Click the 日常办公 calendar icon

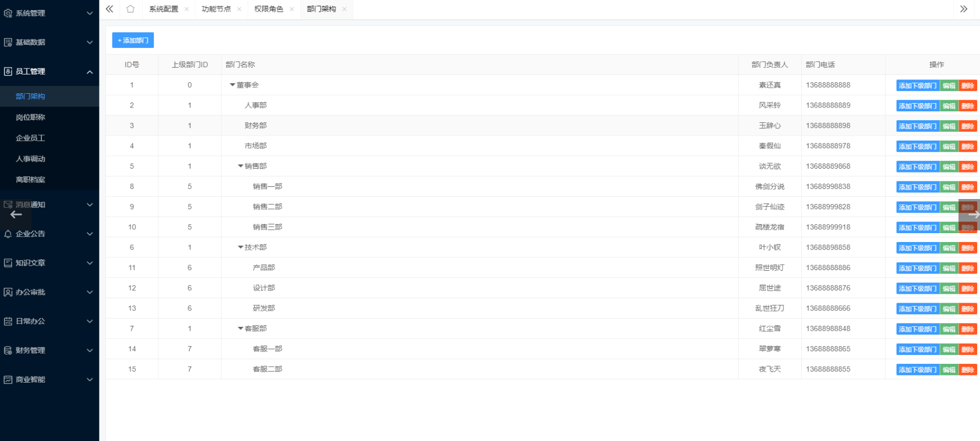coord(8,321)
